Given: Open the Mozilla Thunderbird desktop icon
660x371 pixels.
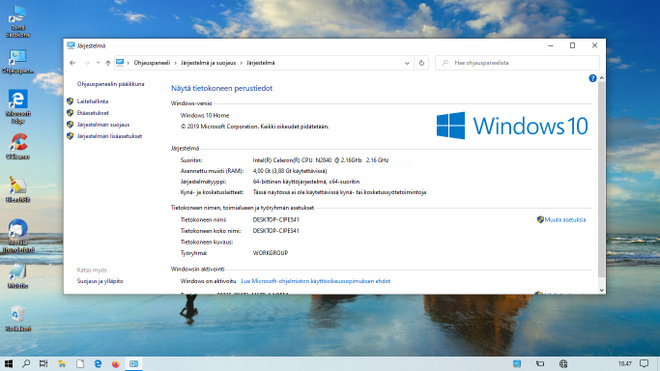Looking at the screenshot, I should (18, 236).
